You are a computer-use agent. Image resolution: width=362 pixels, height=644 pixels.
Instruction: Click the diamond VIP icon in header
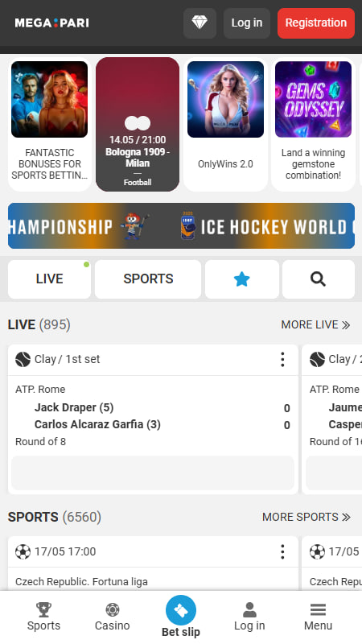coord(200,23)
